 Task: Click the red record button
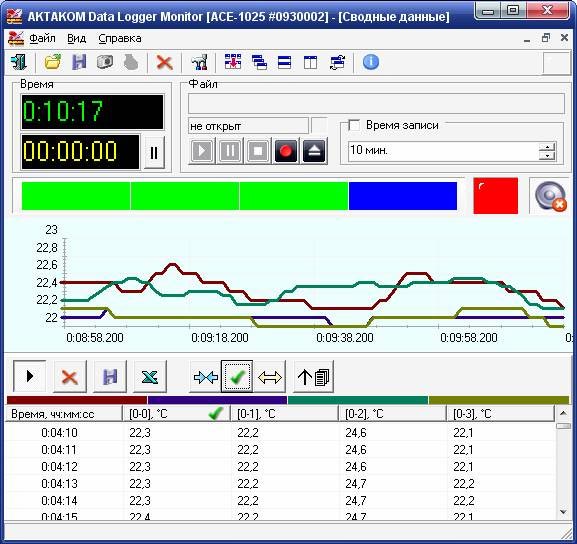(286, 151)
